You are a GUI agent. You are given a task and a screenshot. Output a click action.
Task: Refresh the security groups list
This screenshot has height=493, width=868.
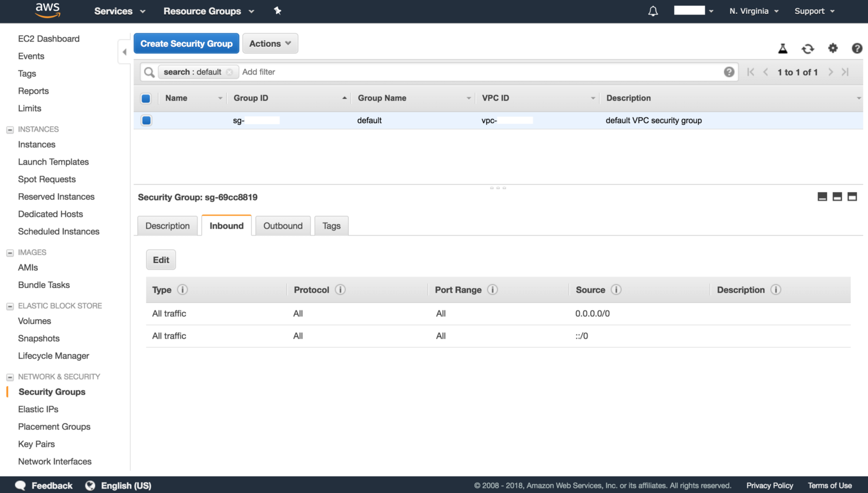tap(808, 49)
